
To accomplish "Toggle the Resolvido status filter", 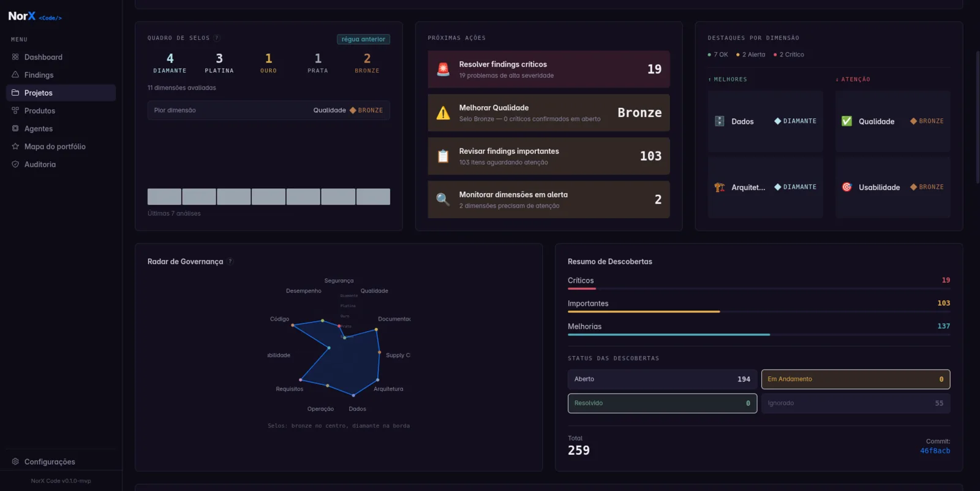I will [662, 403].
